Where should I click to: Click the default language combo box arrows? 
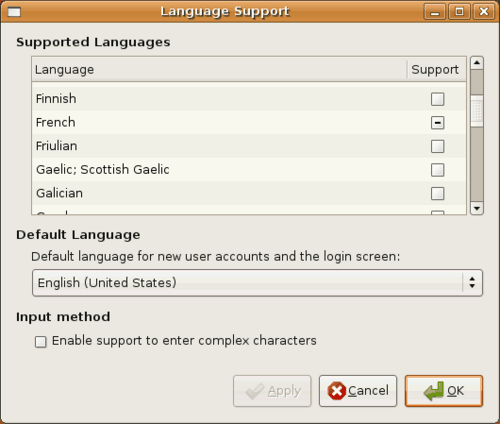[472, 283]
